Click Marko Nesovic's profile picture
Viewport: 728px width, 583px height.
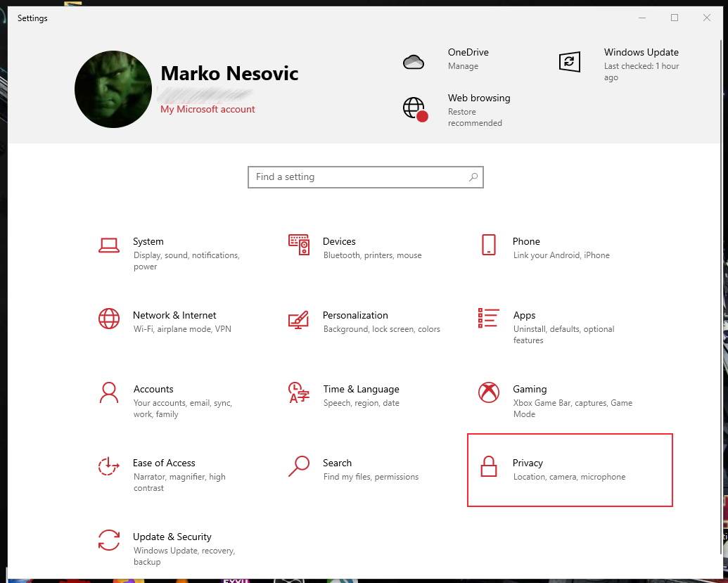point(113,89)
